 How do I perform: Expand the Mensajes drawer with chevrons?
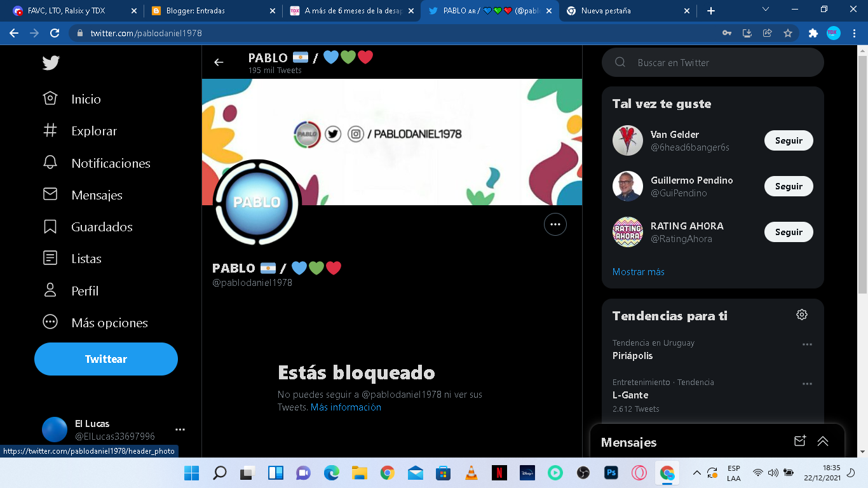click(823, 442)
